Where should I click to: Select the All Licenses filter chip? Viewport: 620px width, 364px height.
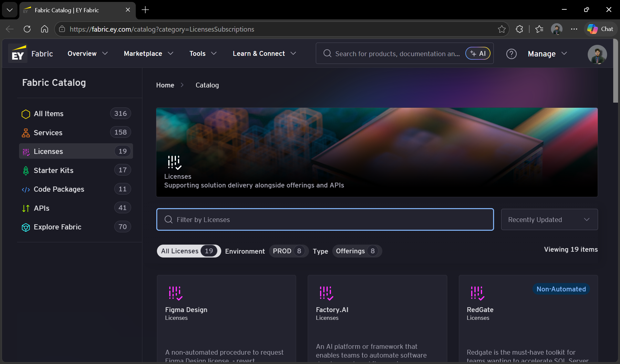click(x=189, y=251)
